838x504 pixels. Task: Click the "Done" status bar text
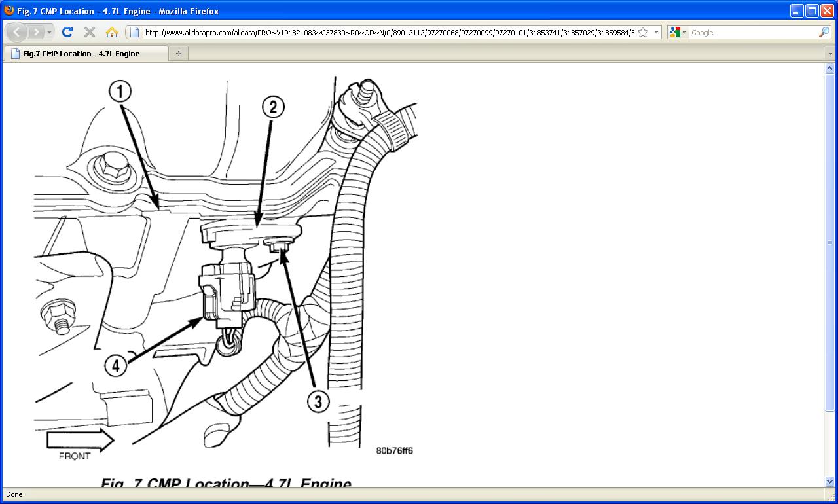(x=14, y=494)
